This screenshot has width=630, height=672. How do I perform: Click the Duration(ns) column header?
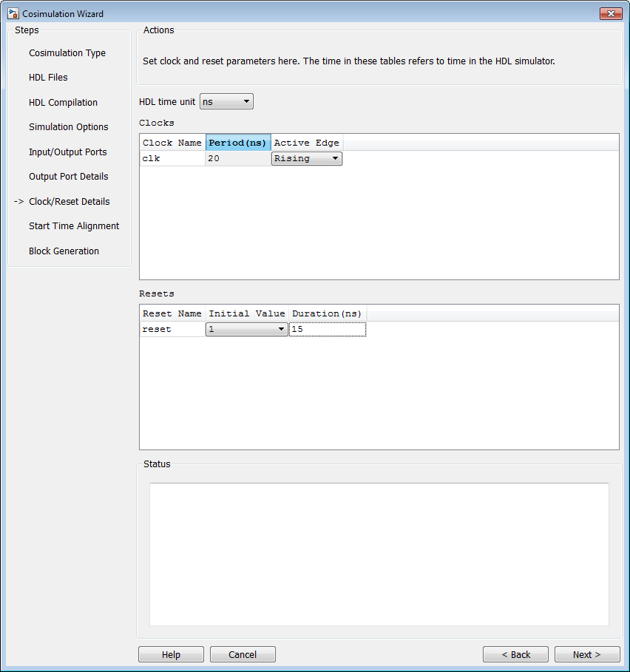(x=328, y=313)
